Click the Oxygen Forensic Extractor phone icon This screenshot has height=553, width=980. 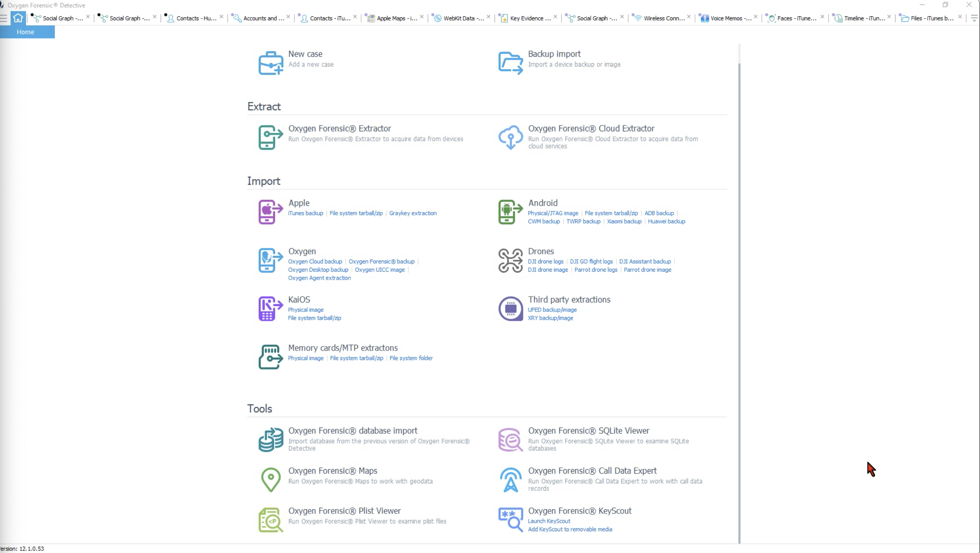coord(270,138)
